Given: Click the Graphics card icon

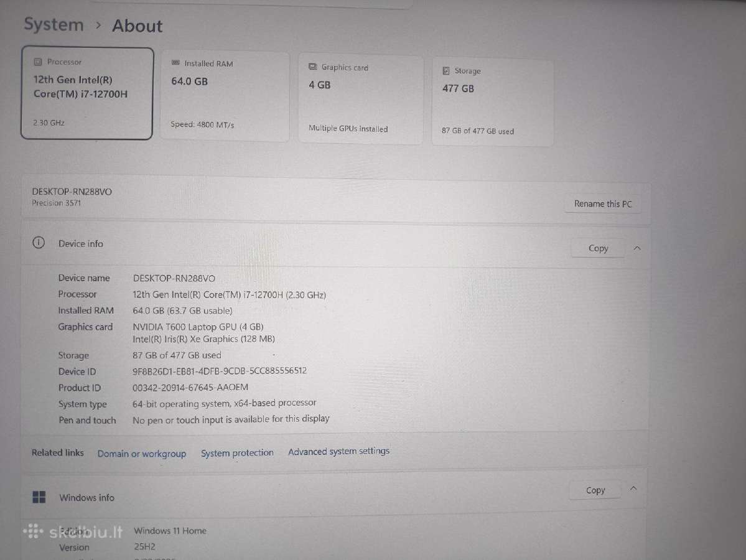Looking at the screenshot, I should (312, 67).
